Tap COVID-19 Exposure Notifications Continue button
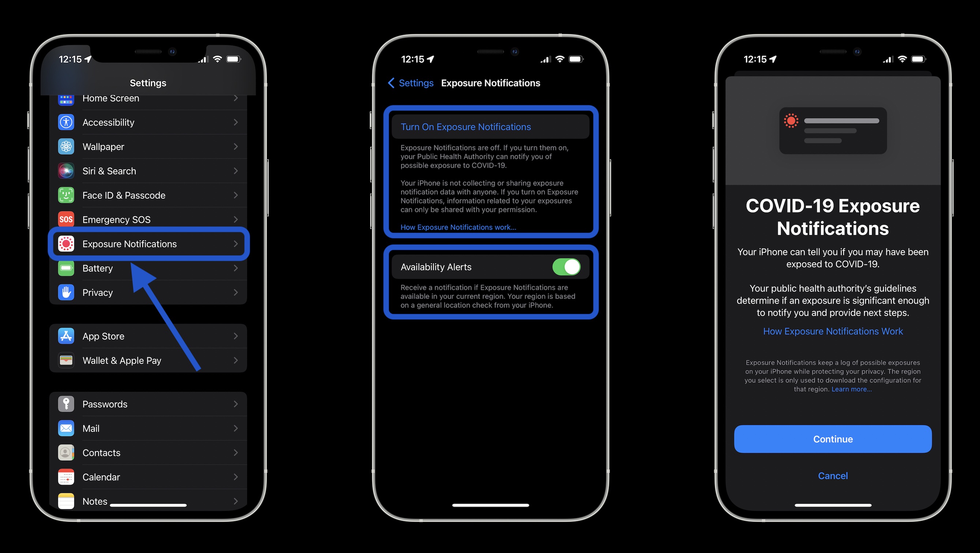 pos(833,439)
